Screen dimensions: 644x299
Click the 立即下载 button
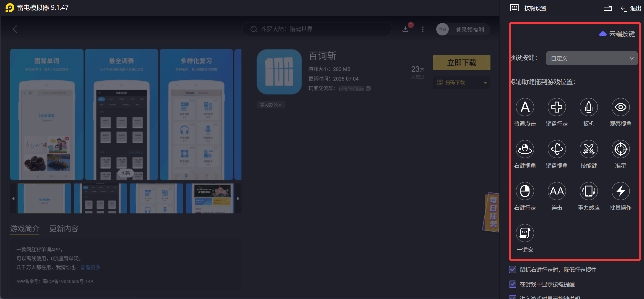[462, 63]
